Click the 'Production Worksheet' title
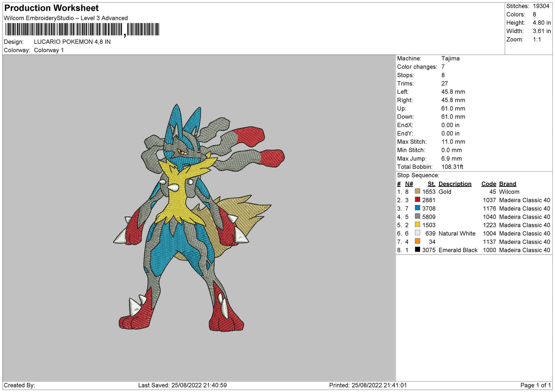This screenshot has width=555, height=392. pyautogui.click(x=51, y=8)
